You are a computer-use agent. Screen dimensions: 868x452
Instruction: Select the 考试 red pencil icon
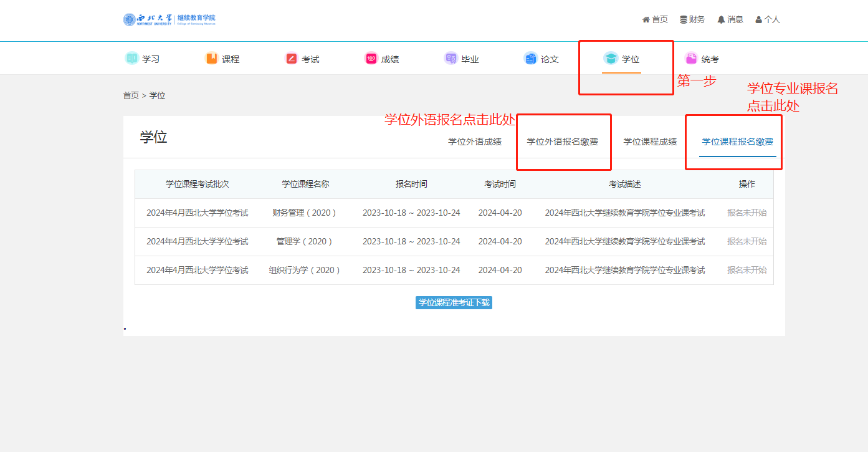[292, 59]
